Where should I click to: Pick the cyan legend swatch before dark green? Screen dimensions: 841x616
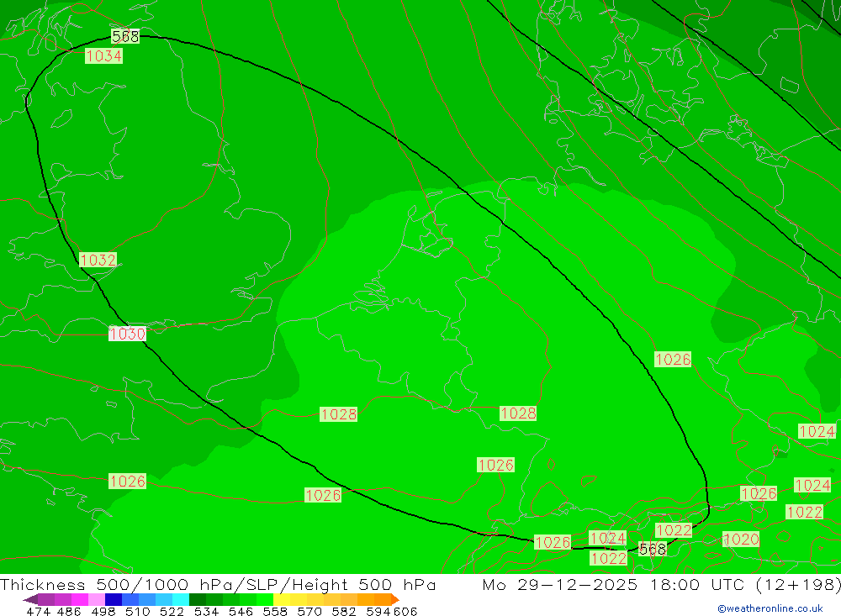pyautogui.click(x=181, y=599)
